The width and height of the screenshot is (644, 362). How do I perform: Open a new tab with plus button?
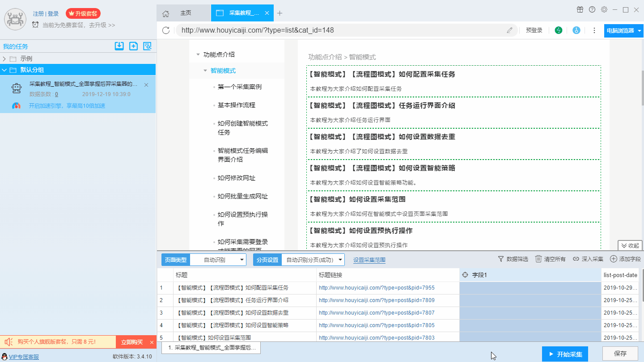pyautogui.click(x=280, y=13)
